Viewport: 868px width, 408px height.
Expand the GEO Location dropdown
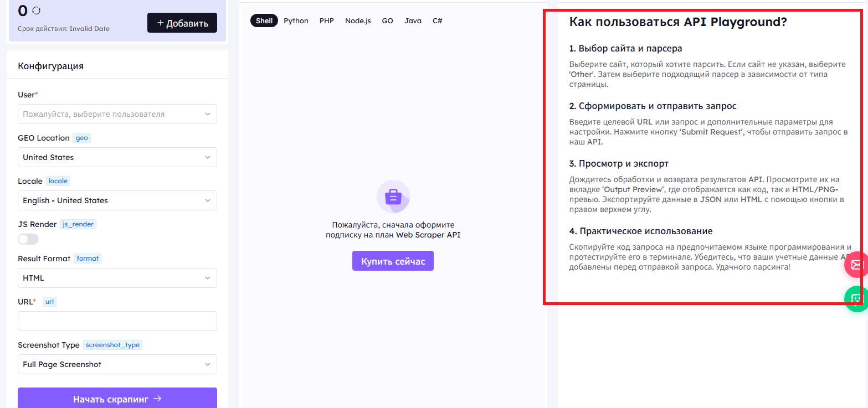(117, 157)
